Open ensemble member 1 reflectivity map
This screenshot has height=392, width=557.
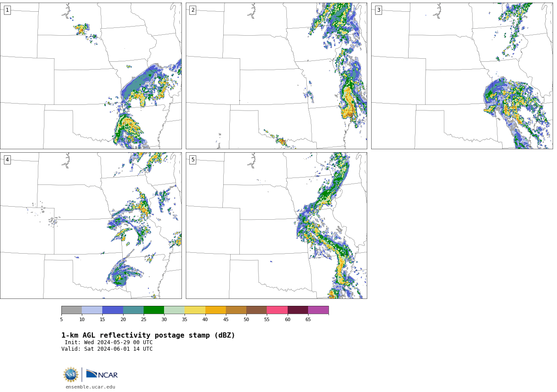click(91, 76)
